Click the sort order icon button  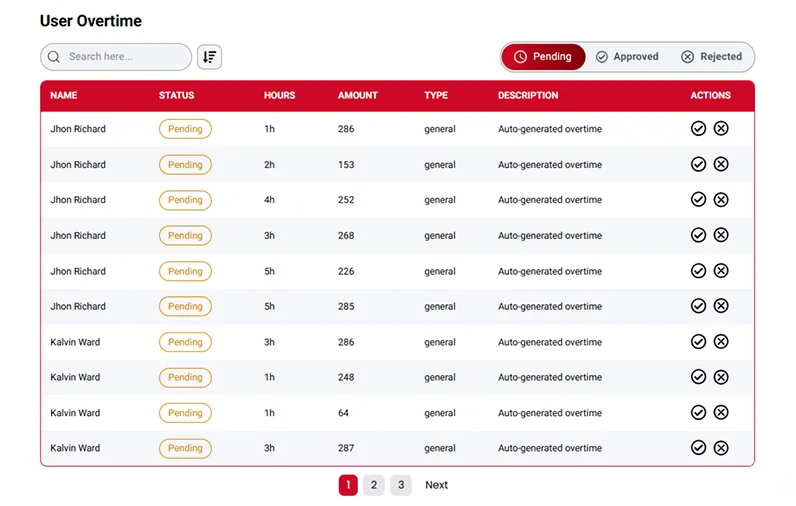[x=209, y=57]
